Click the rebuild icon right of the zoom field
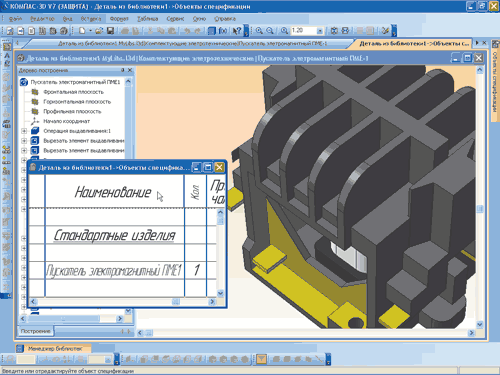The image size is (500, 375). click(x=334, y=31)
